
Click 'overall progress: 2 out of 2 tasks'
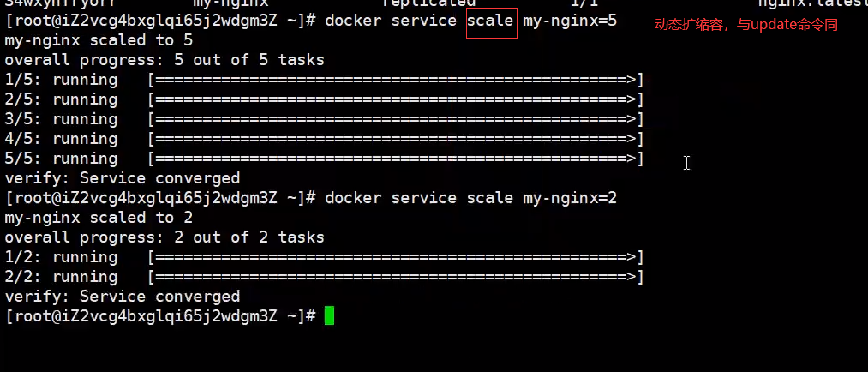pyautogui.click(x=165, y=237)
